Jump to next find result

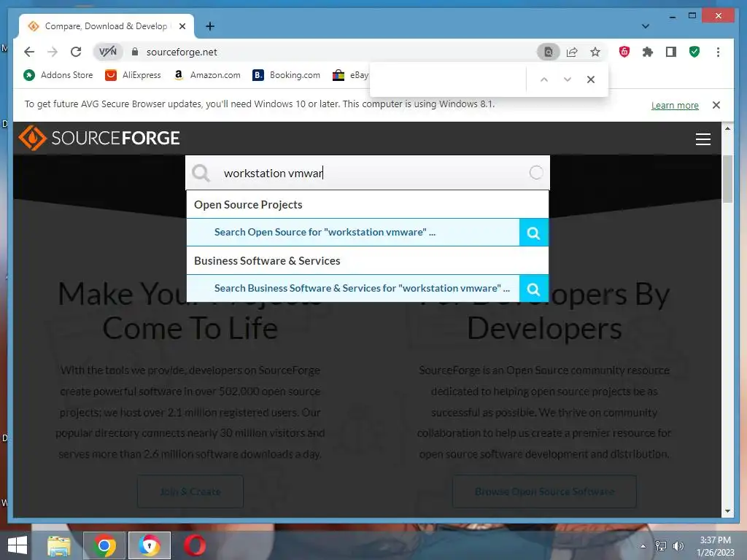coord(568,79)
